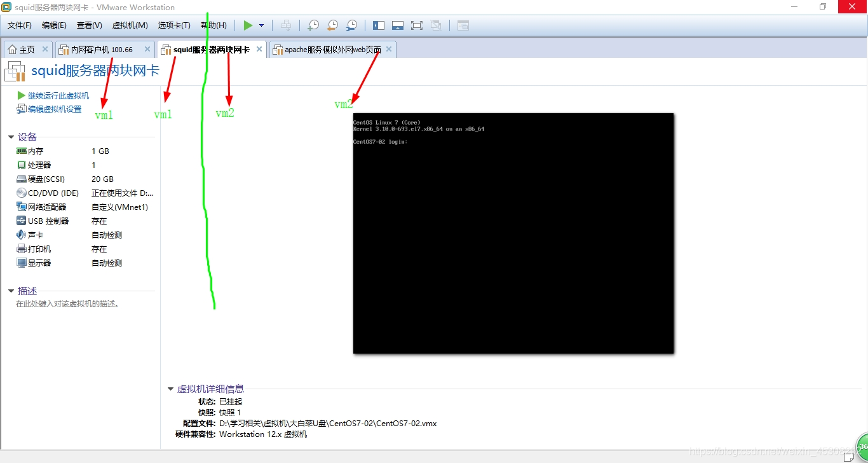Click the 已挂起 status value
This screenshot has width=868, height=463.
pyautogui.click(x=231, y=402)
